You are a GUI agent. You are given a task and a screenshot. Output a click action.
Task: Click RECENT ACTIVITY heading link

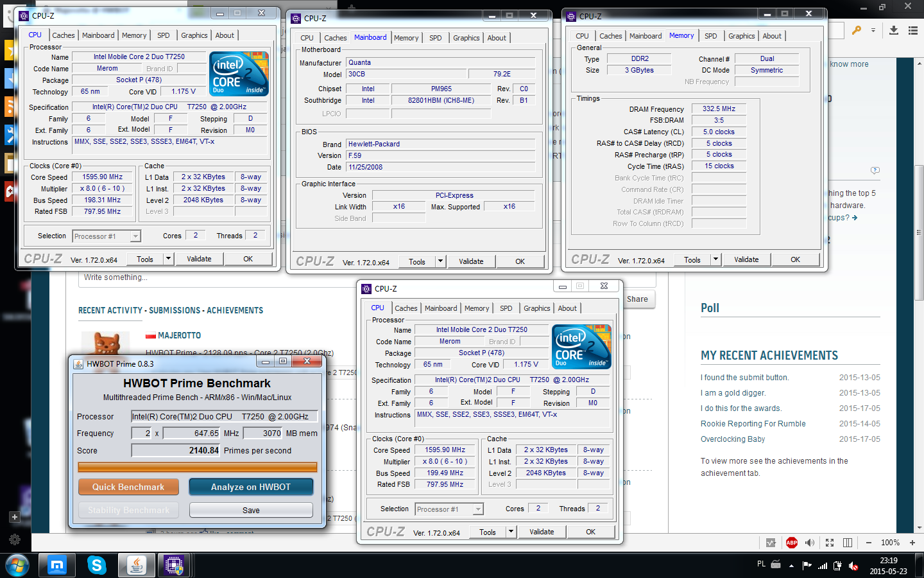point(110,310)
